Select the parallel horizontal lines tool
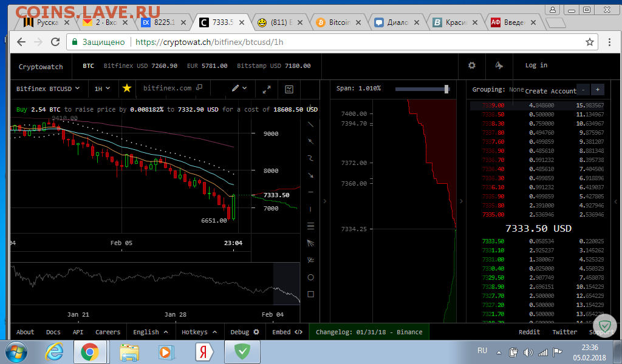This screenshot has height=364, width=622. point(310,226)
